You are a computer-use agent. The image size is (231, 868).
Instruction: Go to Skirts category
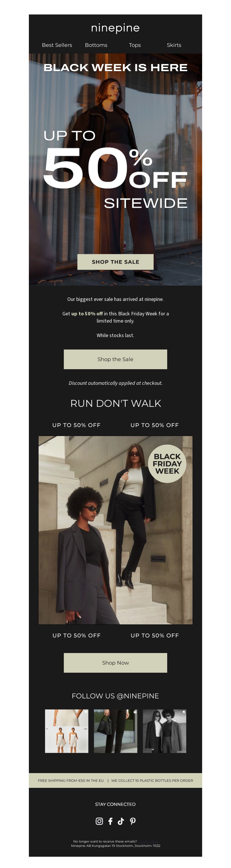(x=174, y=45)
